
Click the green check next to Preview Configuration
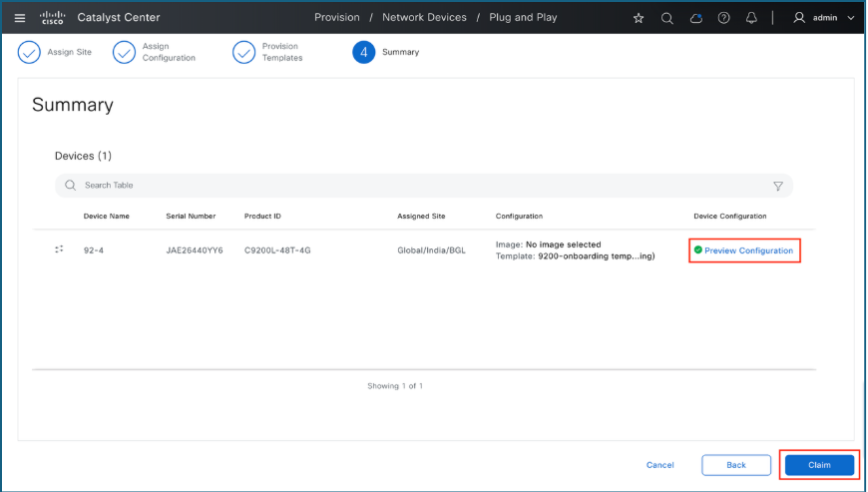tap(698, 250)
